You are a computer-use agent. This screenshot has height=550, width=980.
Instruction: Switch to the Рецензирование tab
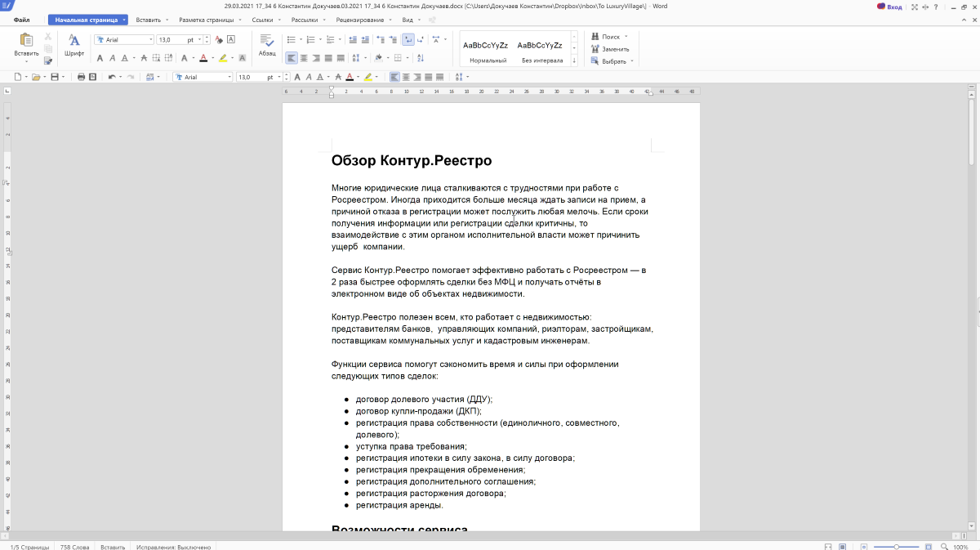click(x=360, y=19)
